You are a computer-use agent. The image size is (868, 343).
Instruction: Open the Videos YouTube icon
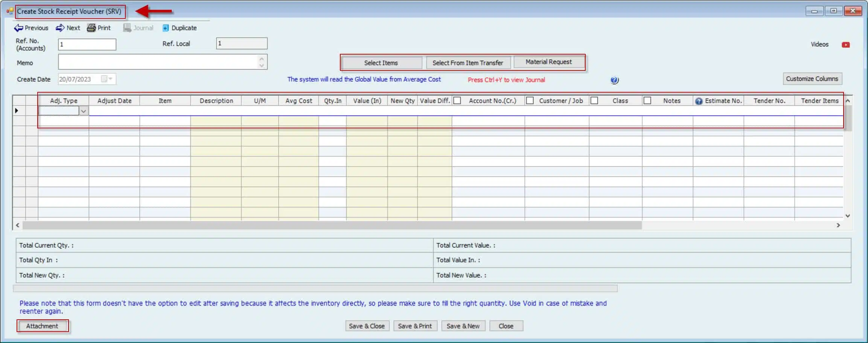pos(845,45)
